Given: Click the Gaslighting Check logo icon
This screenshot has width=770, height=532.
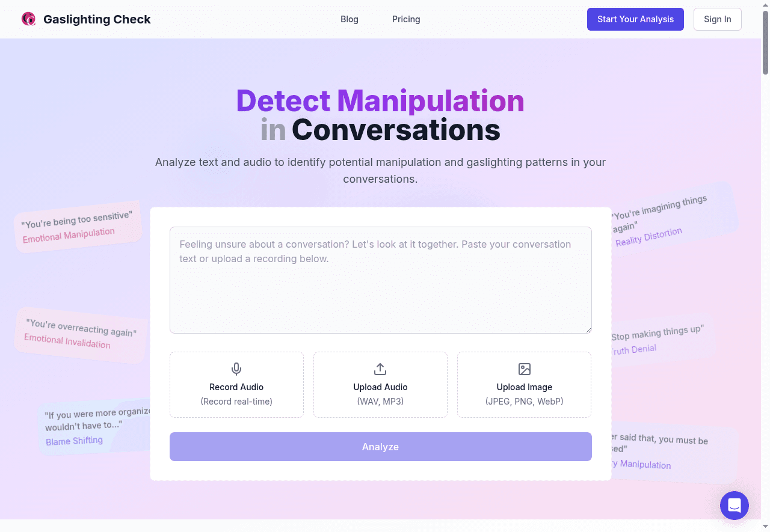Looking at the screenshot, I should pyautogui.click(x=28, y=19).
